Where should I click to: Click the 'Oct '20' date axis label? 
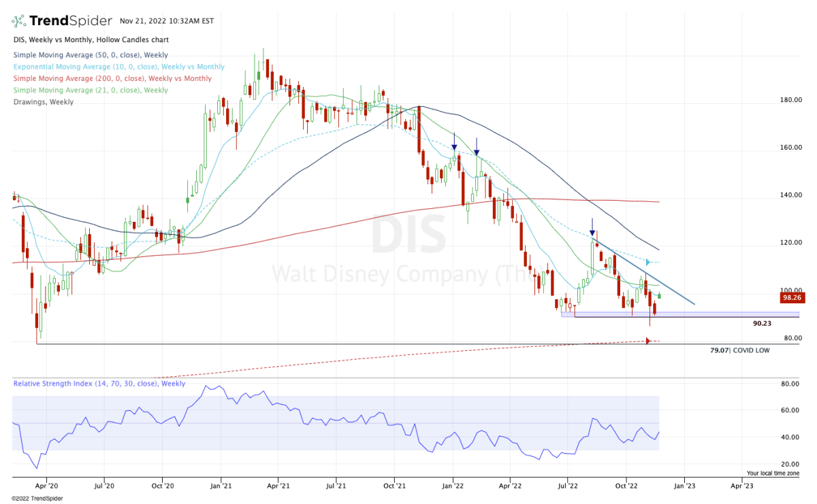pos(162,487)
